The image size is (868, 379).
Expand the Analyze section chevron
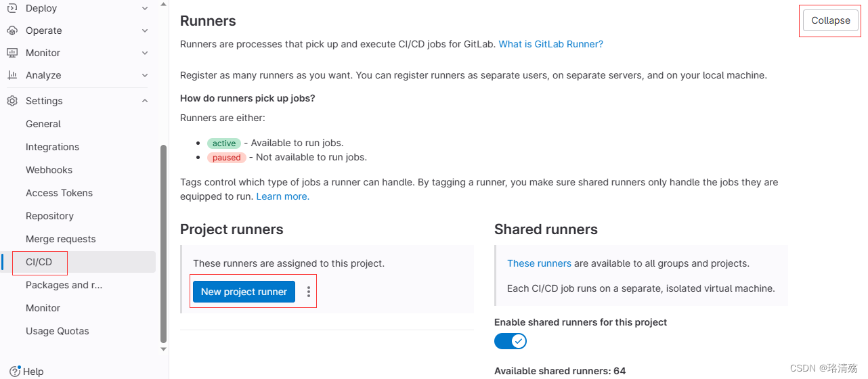pyautogui.click(x=145, y=75)
